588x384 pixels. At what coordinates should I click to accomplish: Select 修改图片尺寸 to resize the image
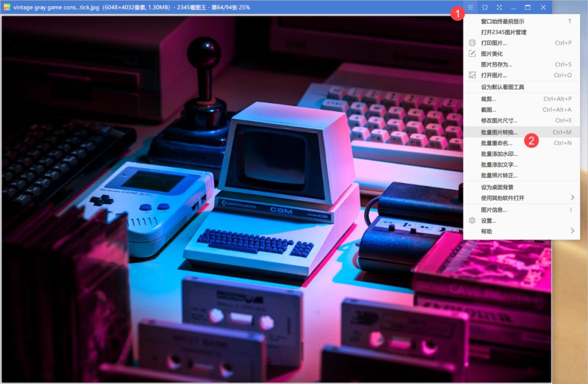(x=500, y=120)
